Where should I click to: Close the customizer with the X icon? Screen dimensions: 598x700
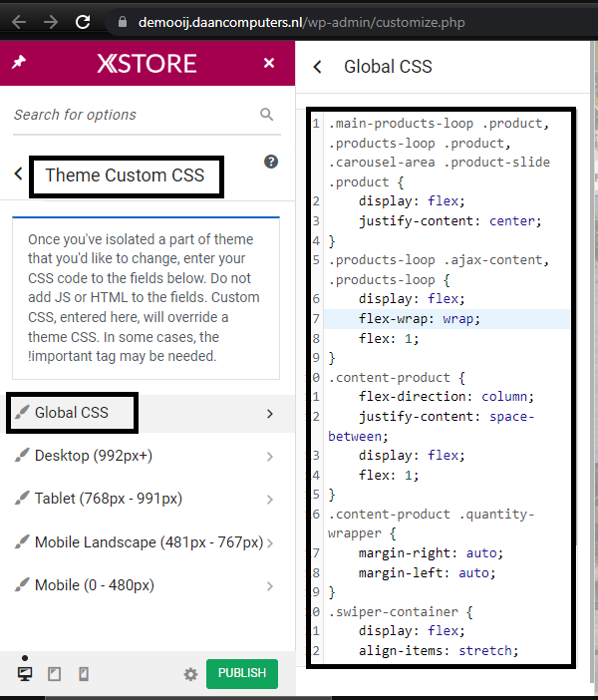click(x=269, y=63)
